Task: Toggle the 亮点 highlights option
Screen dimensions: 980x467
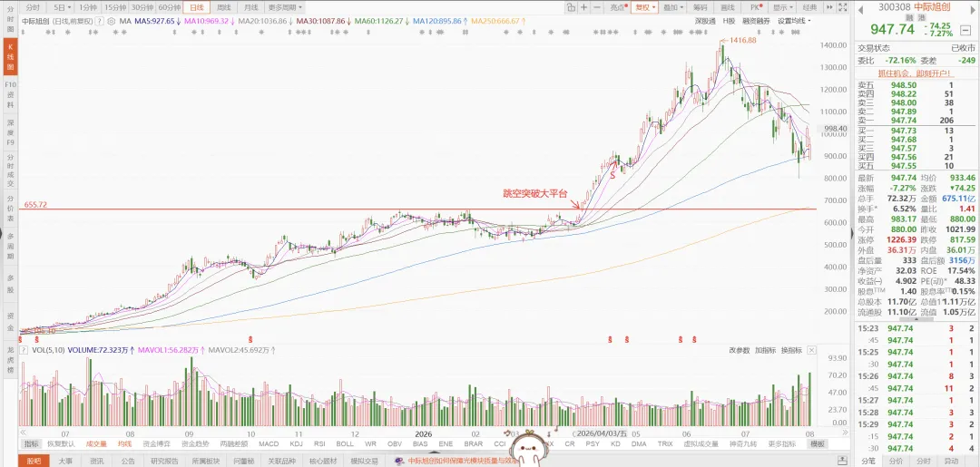Action: (617, 7)
